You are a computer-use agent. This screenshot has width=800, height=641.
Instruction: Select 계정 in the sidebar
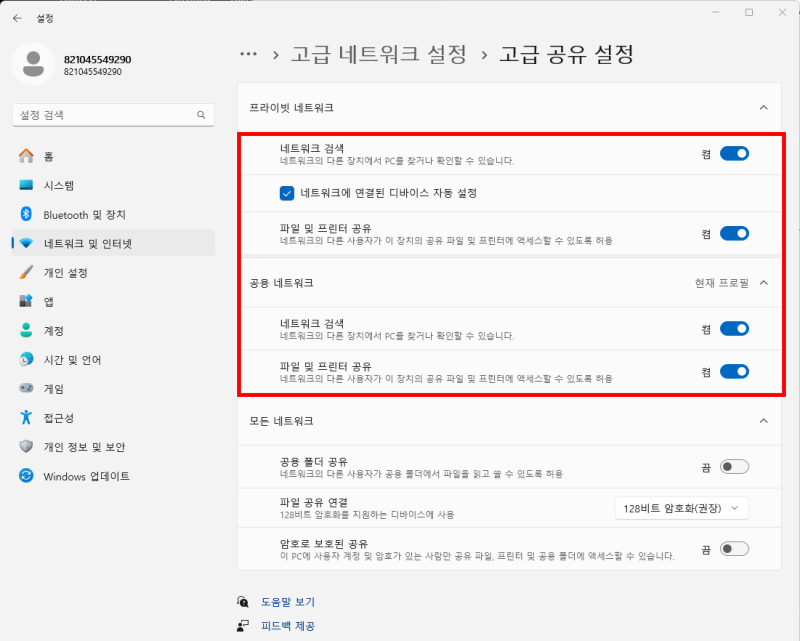point(113,330)
